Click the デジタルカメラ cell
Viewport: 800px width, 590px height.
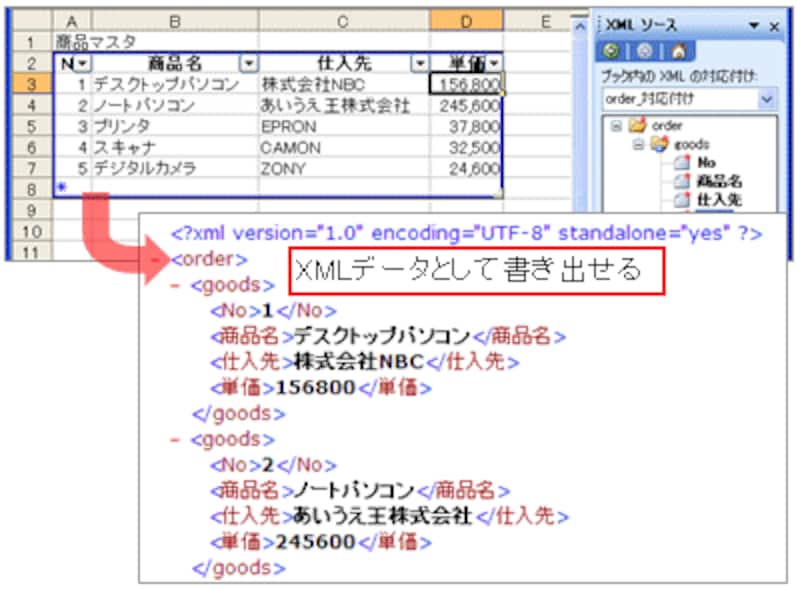175,168
